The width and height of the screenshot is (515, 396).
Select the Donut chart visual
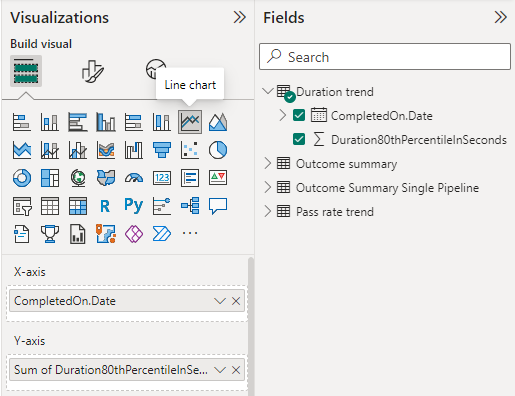point(22,178)
